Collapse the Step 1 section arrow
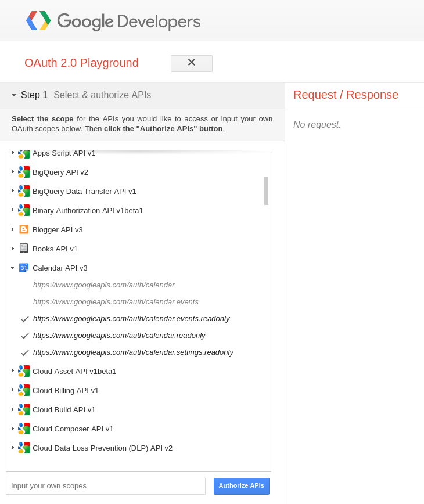Viewport: 424px width, 504px height. pos(14,95)
